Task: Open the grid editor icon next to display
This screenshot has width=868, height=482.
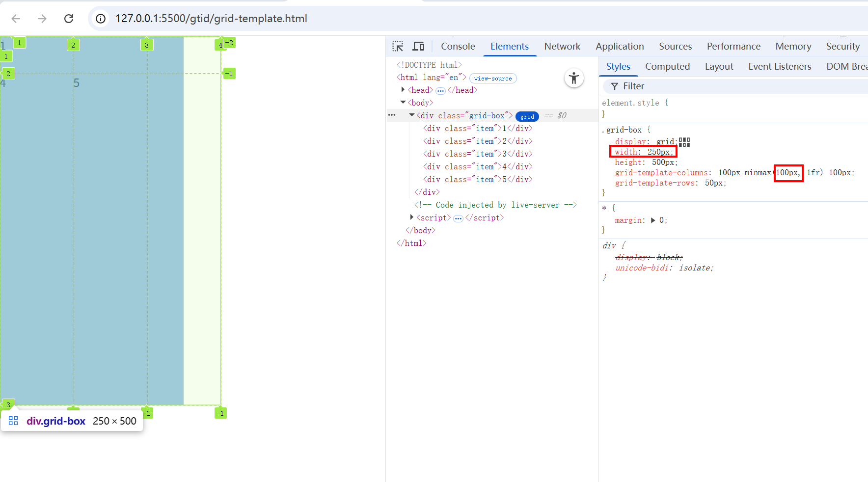Action: click(684, 142)
